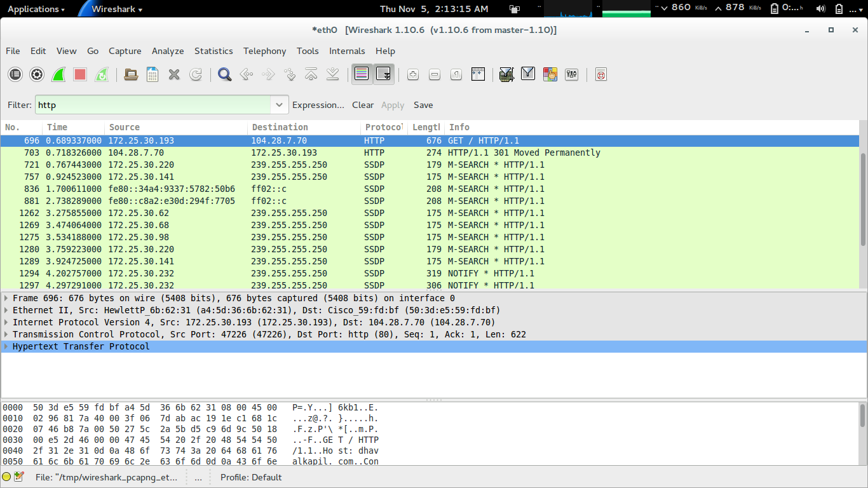Image resolution: width=868 pixels, height=488 pixels.
Task: Expand the Ethernet II tree row
Action: [6, 310]
